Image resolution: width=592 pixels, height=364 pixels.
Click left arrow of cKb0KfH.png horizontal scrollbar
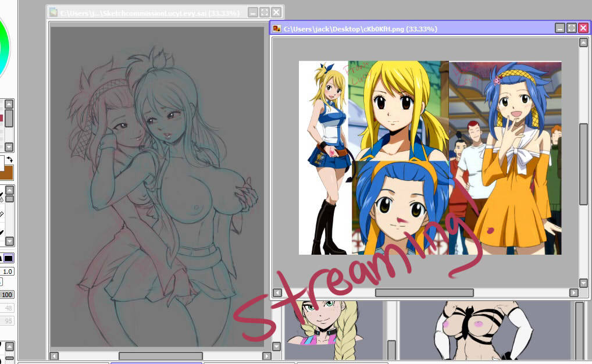[277, 292]
